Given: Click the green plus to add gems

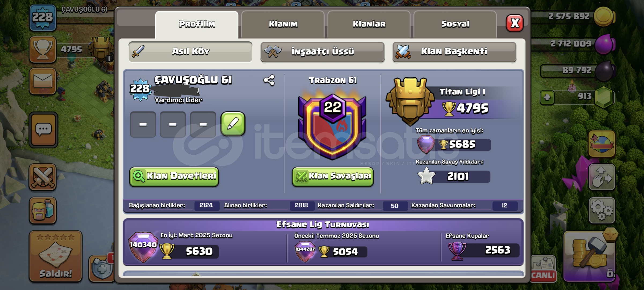Looking at the screenshot, I should click(x=547, y=97).
